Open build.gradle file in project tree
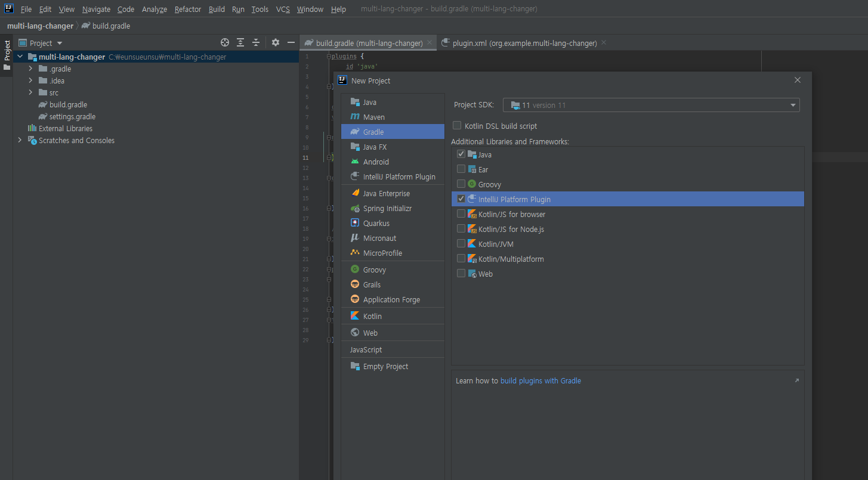Screen dimensions: 868x480 [x=68, y=104]
